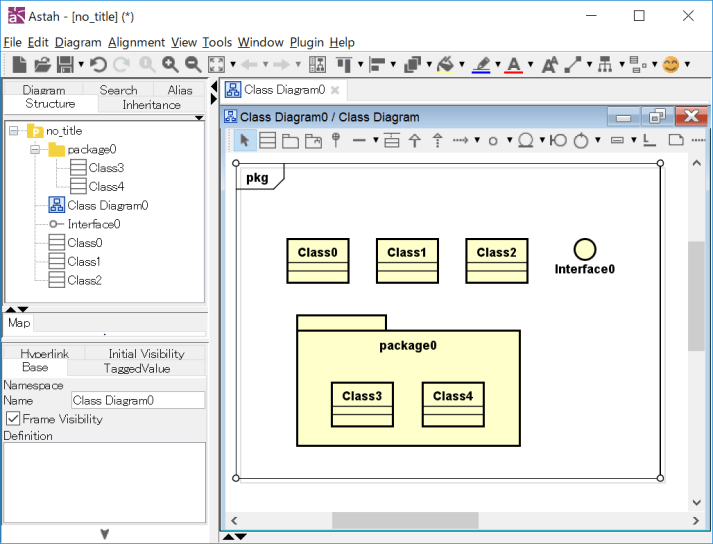Collapse the package0 tree node
Image resolution: width=713 pixels, height=544 pixels.
pyautogui.click(x=35, y=149)
